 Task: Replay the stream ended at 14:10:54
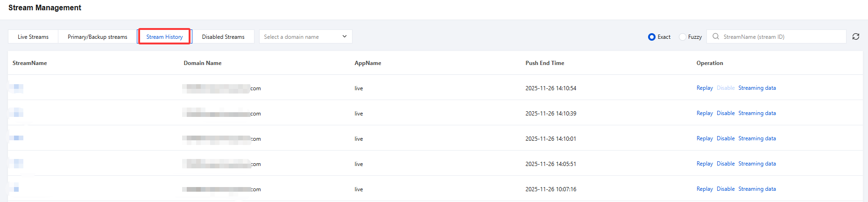click(x=704, y=88)
